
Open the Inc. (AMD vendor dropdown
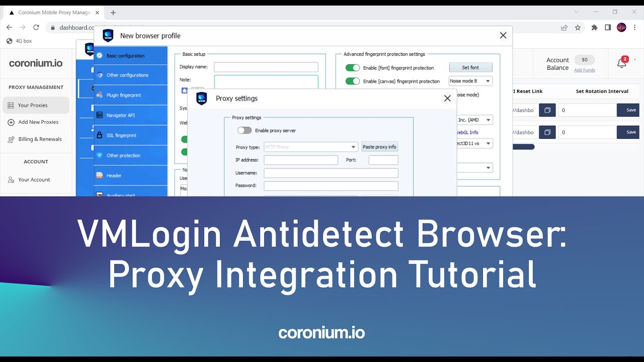pos(474,120)
